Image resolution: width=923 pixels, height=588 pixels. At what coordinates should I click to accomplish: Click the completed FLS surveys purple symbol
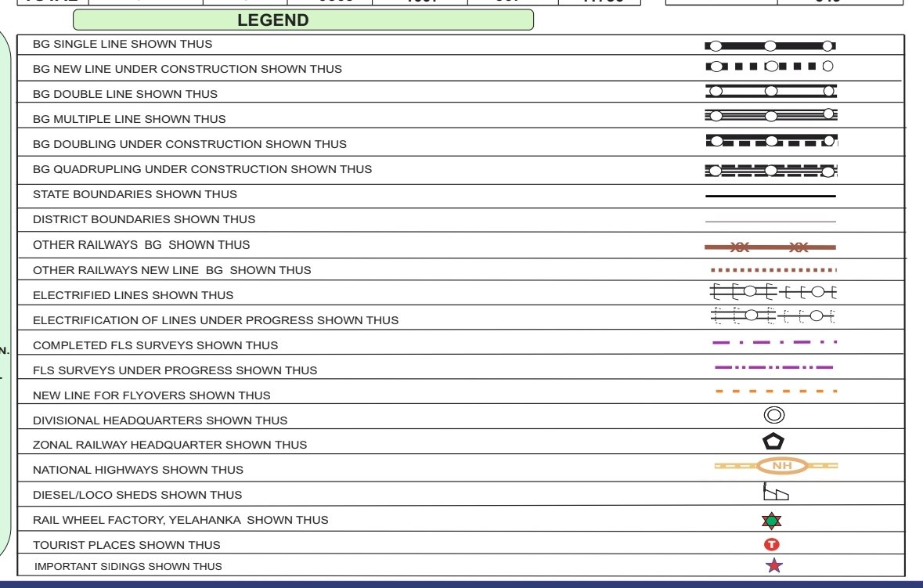[x=775, y=342]
